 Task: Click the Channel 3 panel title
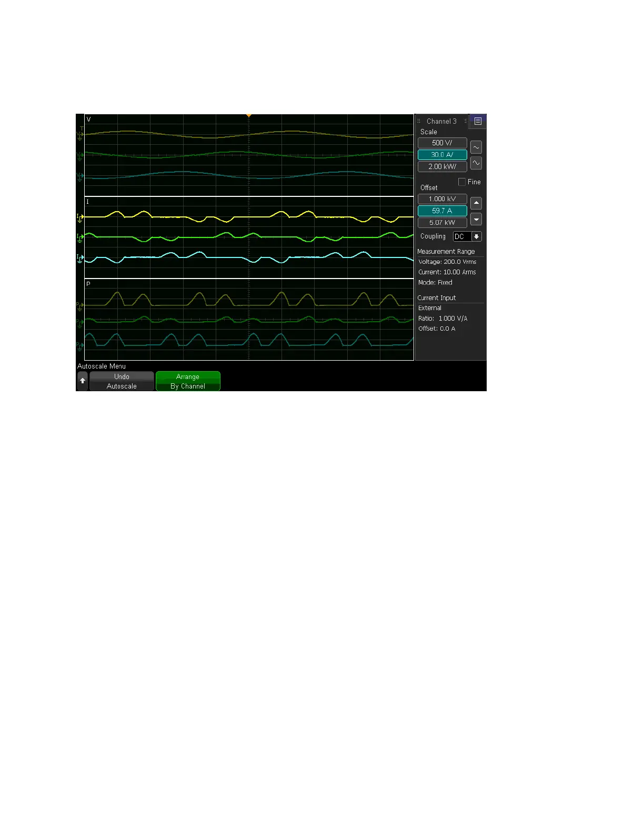(x=441, y=121)
